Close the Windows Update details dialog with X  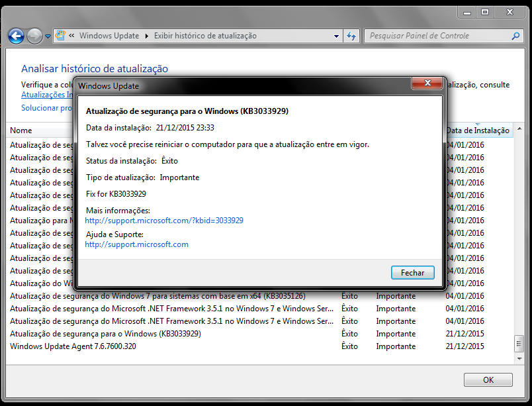coord(427,83)
